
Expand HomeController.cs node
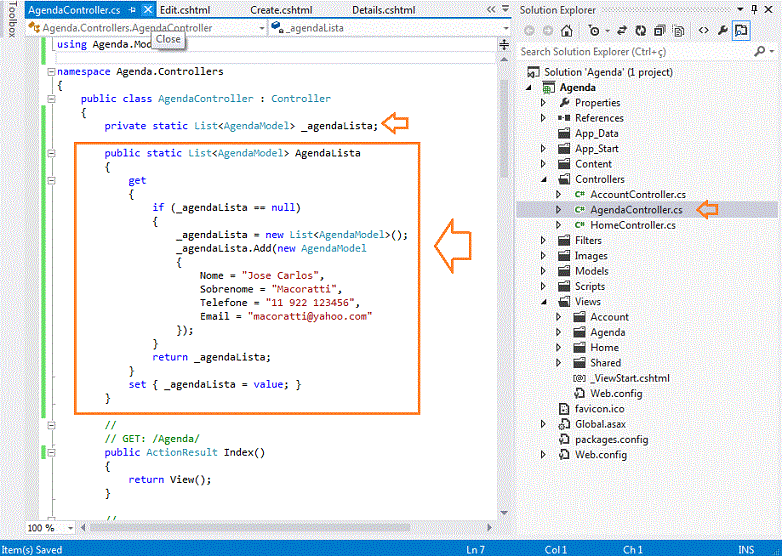[x=559, y=225]
